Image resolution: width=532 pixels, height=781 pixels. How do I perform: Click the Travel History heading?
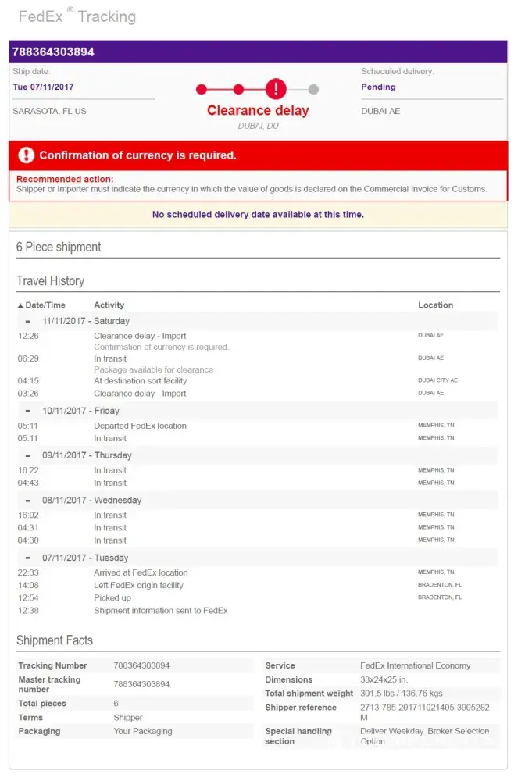(x=50, y=281)
